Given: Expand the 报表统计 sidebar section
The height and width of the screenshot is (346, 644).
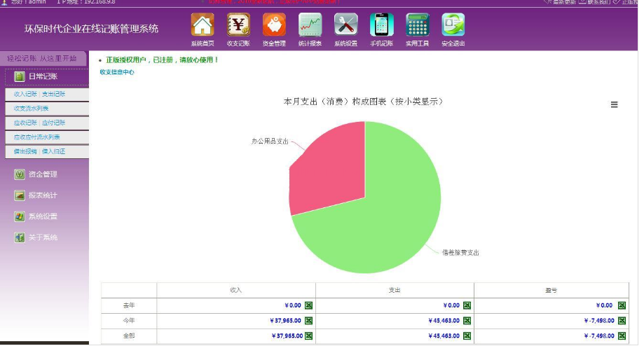Looking at the screenshot, I should (43, 195).
